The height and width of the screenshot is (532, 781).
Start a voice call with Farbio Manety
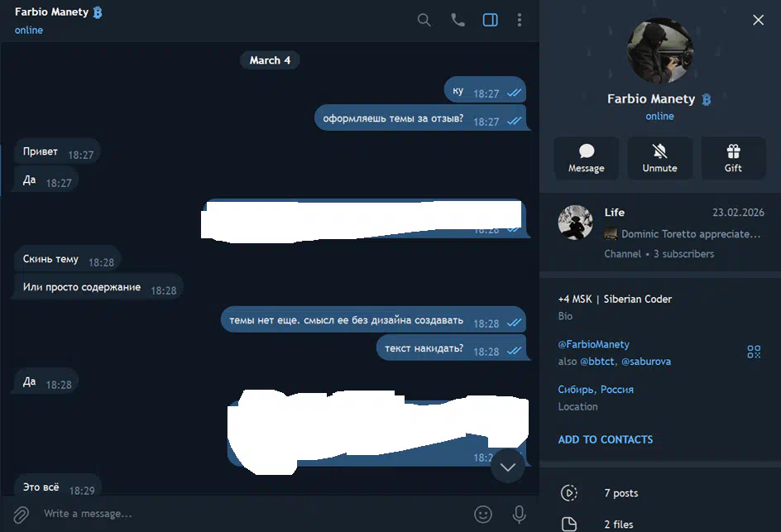pyautogui.click(x=458, y=20)
